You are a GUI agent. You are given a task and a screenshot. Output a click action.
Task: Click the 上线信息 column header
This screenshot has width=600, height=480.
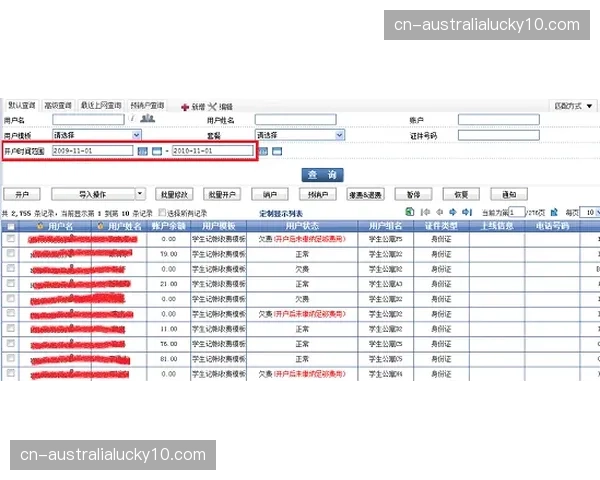[x=497, y=226]
